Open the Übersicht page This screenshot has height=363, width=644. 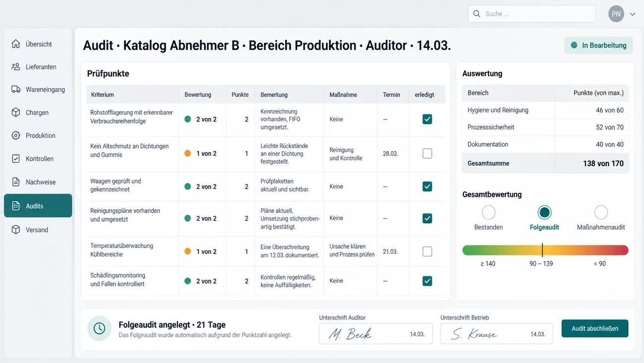(x=38, y=44)
